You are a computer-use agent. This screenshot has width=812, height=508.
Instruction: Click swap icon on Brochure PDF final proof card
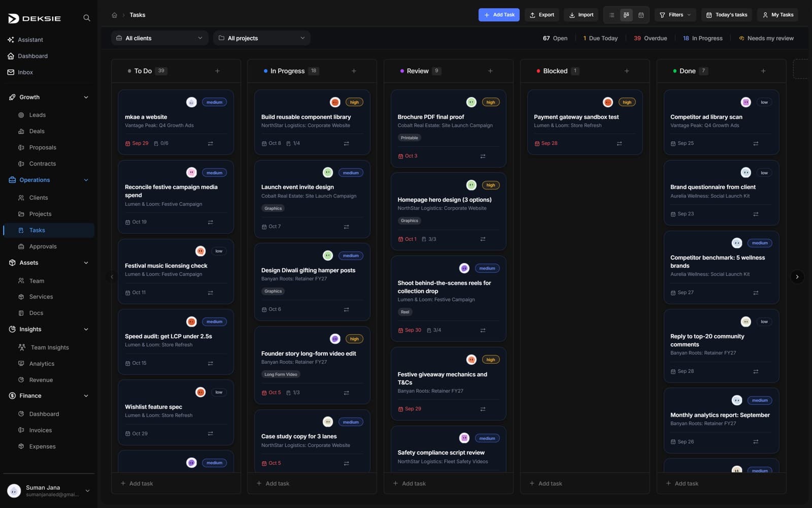(x=483, y=156)
